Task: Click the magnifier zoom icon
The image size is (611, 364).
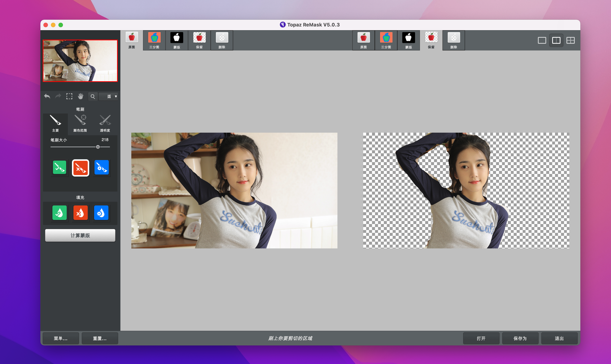Action: [93, 97]
